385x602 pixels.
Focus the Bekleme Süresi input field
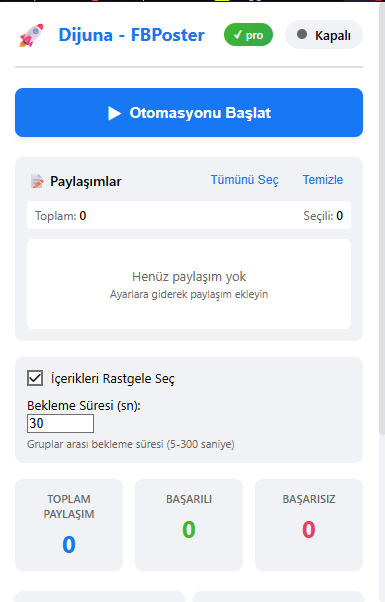(60, 423)
